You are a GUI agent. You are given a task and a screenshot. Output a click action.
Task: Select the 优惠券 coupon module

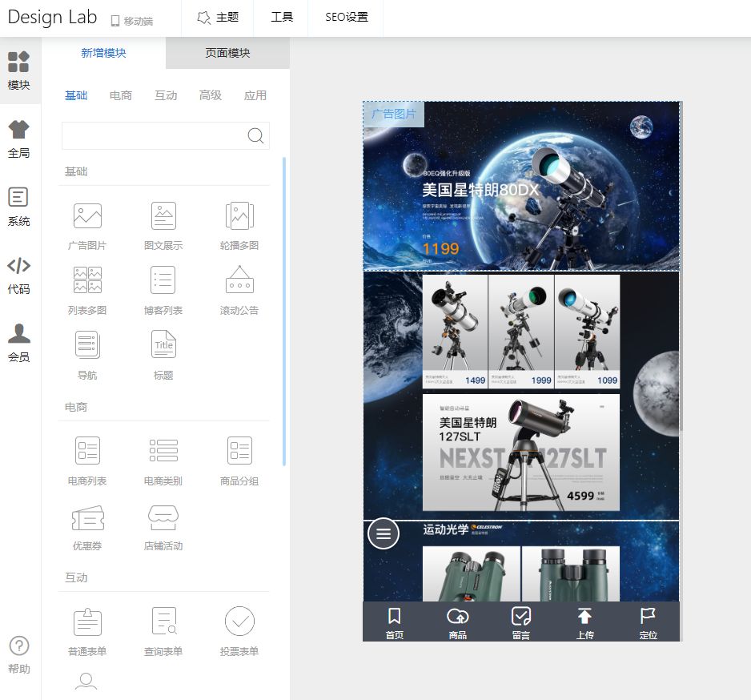[87, 527]
